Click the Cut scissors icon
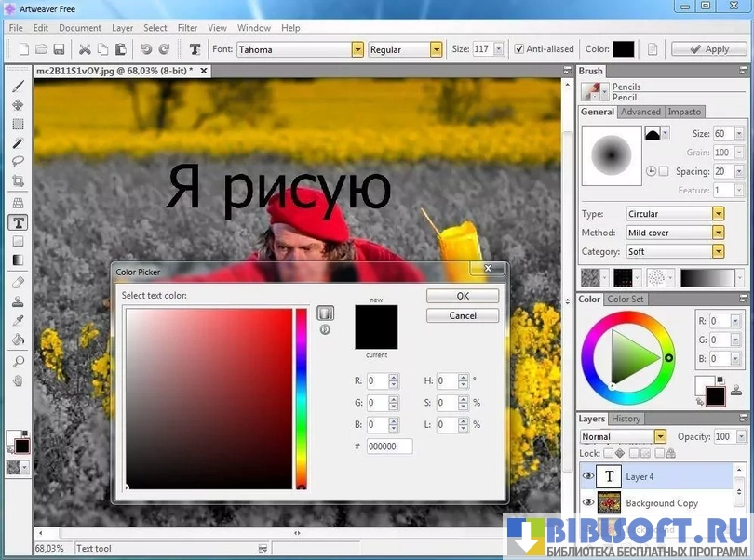 tap(86, 49)
